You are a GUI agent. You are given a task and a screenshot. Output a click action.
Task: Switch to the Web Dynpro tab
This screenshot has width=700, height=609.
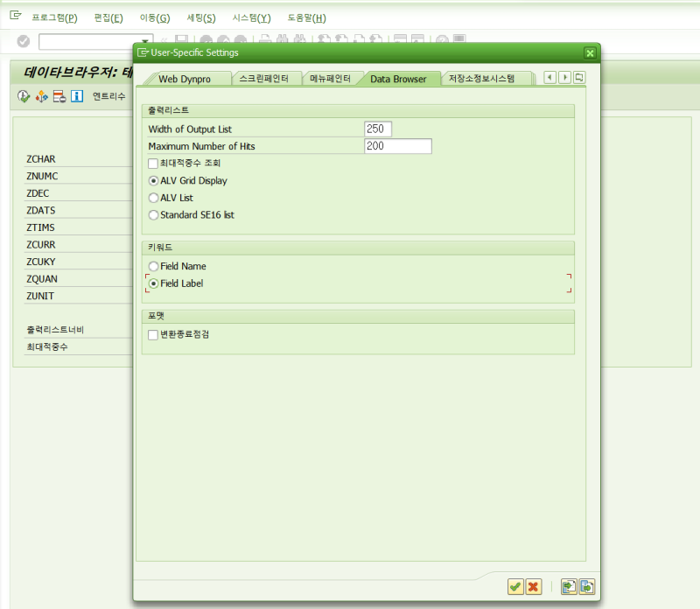[185, 79]
